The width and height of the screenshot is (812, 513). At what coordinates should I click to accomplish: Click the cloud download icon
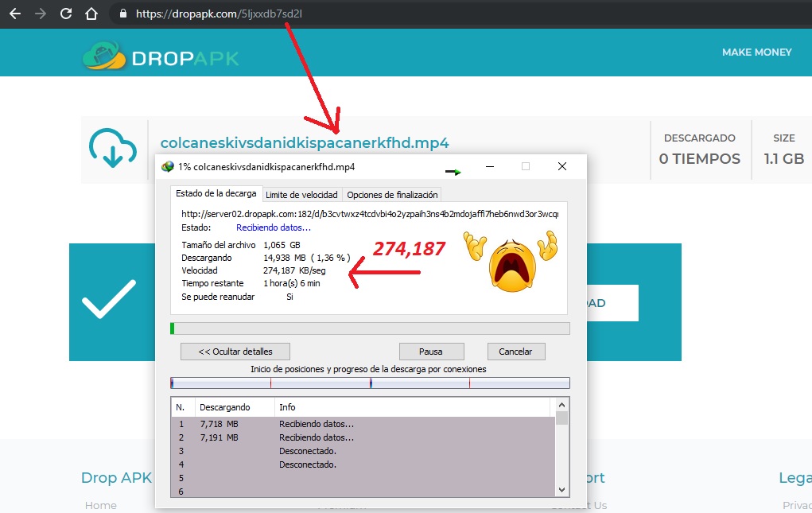[113, 147]
